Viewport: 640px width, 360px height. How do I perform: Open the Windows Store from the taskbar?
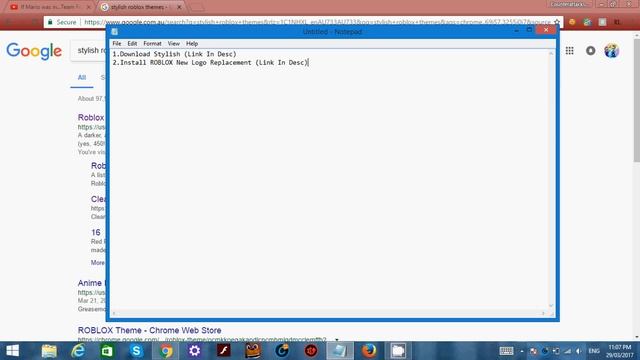(107, 351)
